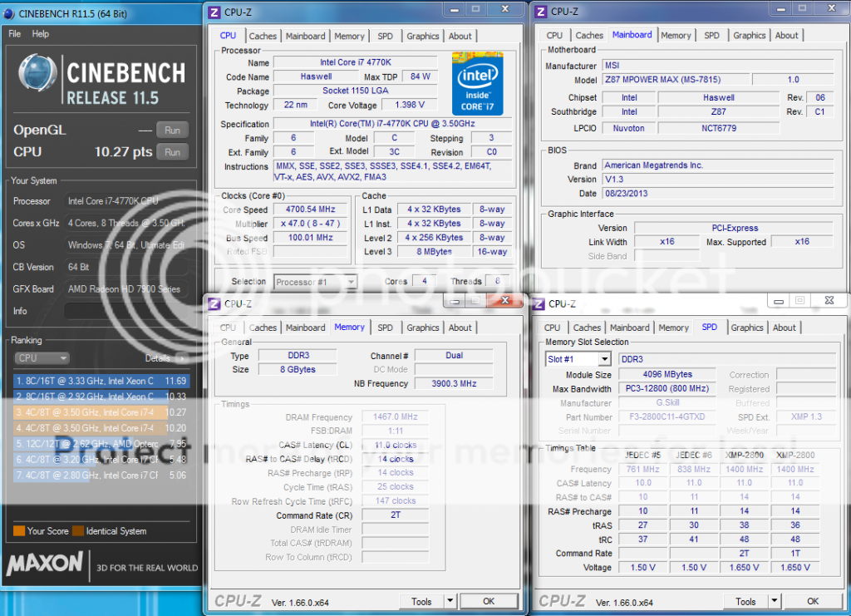Select the 8C/16T 3.33 GHz Xeon ranking row
851x616 pixels.
click(100, 382)
